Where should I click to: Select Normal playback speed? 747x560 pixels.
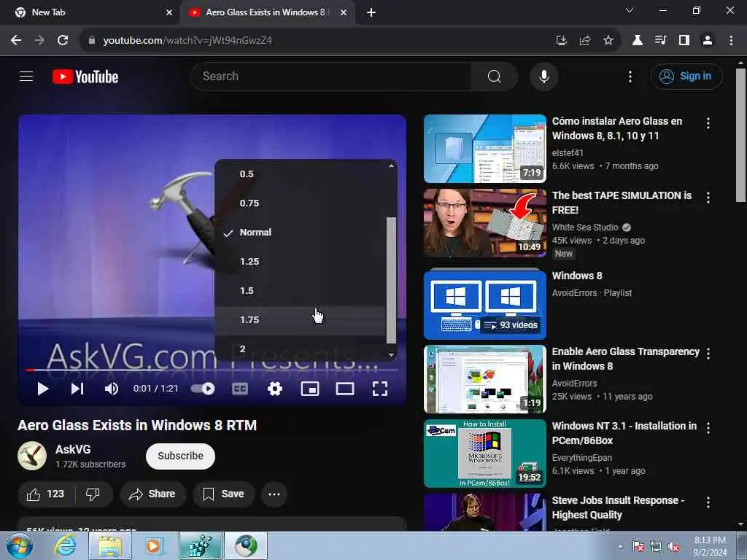click(300, 233)
